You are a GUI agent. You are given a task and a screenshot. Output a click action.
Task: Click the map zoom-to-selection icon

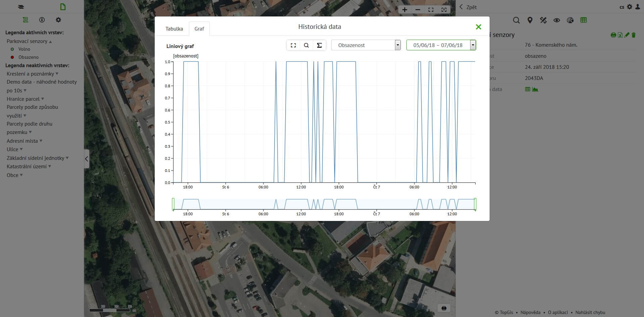coord(444,10)
